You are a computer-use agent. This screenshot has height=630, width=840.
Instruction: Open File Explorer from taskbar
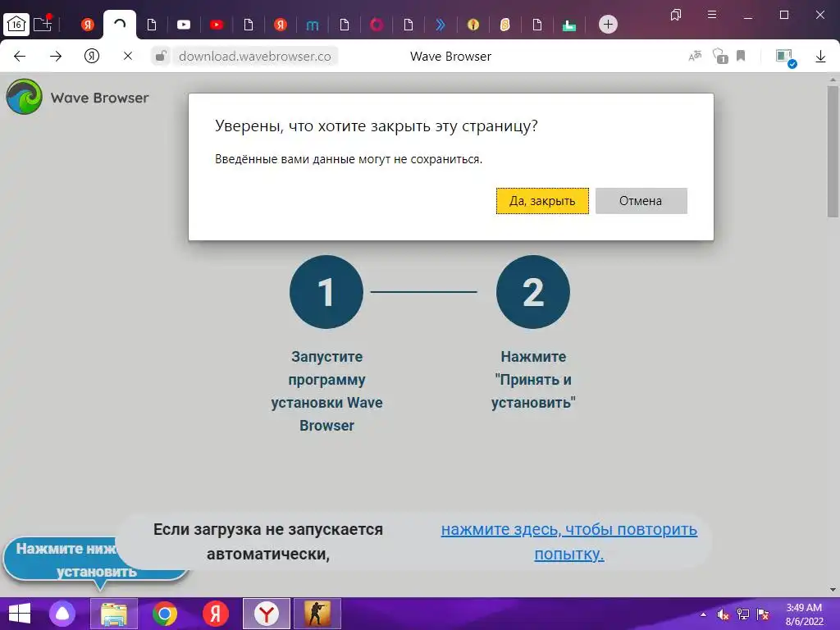coord(113,614)
